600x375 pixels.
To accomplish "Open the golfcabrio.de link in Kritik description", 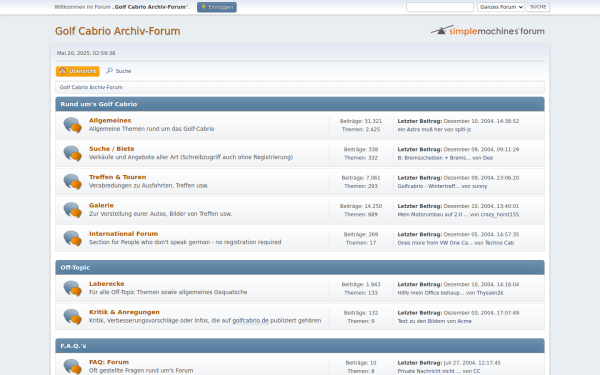I will tap(251, 321).
